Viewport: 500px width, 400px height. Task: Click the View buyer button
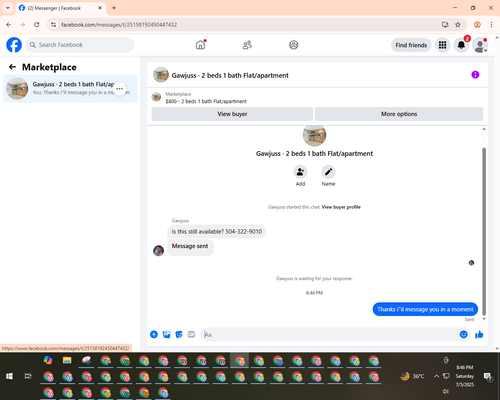(x=232, y=114)
